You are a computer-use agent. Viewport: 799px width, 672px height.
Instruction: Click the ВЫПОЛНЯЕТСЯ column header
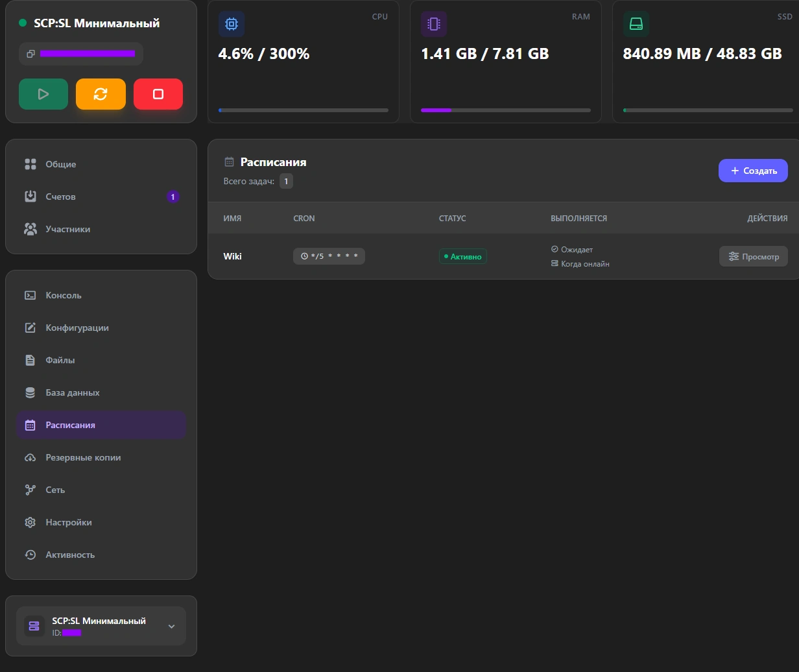pyautogui.click(x=579, y=219)
